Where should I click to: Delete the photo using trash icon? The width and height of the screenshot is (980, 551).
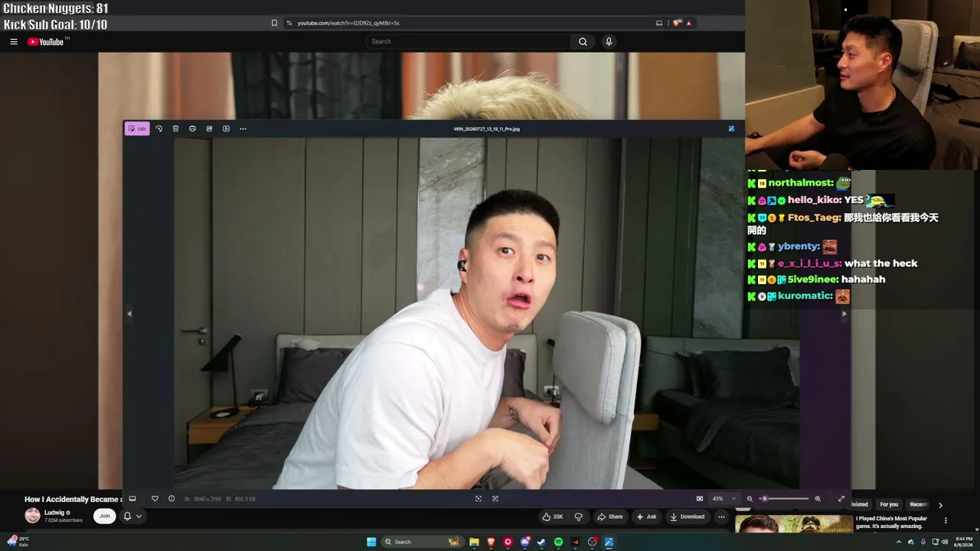click(x=175, y=129)
